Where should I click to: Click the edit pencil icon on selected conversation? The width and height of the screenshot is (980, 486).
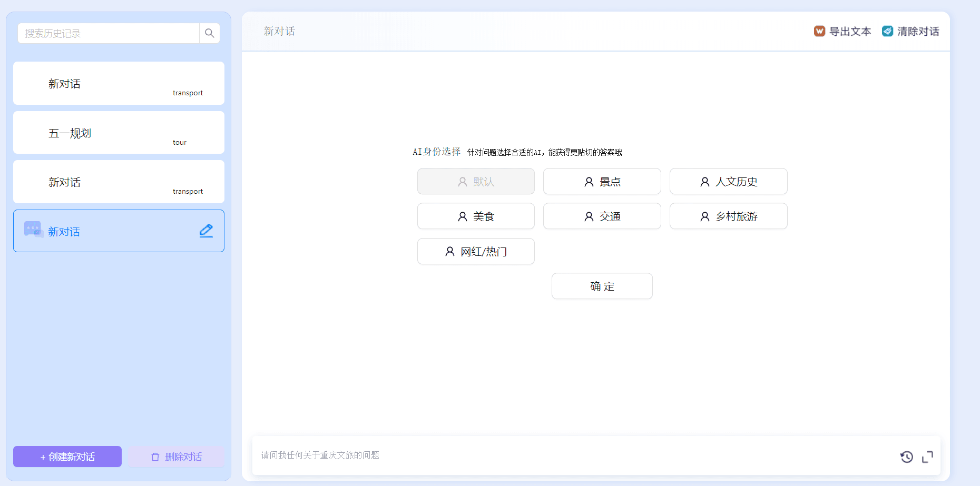[206, 231]
